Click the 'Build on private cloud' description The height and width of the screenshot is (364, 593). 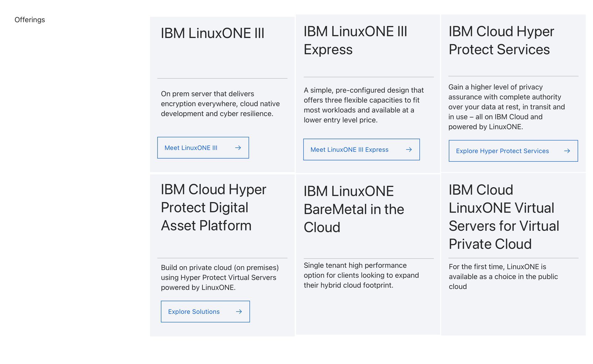tap(220, 277)
